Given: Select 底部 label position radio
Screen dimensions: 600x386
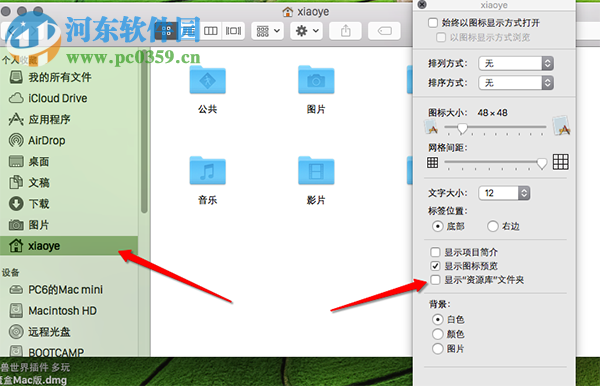Looking at the screenshot, I should tap(437, 226).
